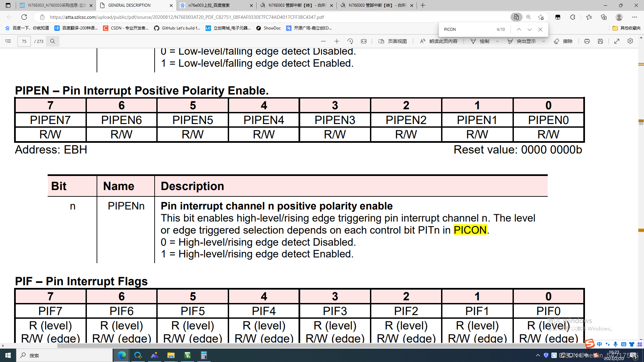Click the PDF zoom in icon

[x=337, y=41]
